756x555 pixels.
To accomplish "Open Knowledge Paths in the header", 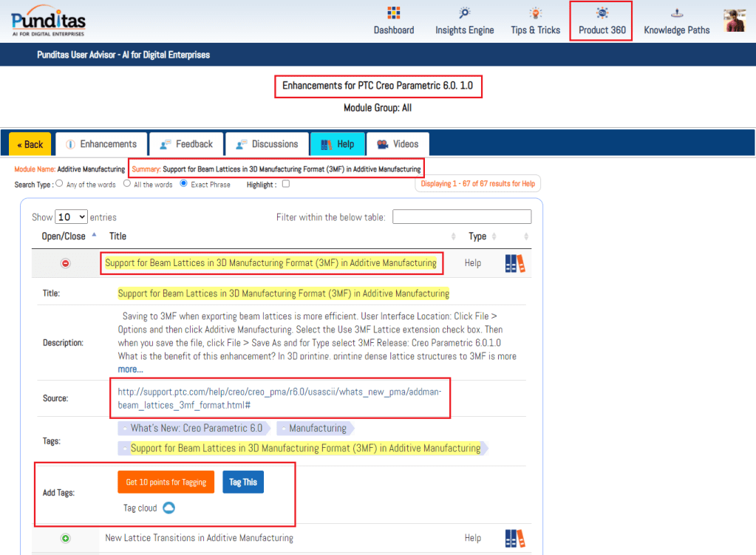I will (x=676, y=13).
